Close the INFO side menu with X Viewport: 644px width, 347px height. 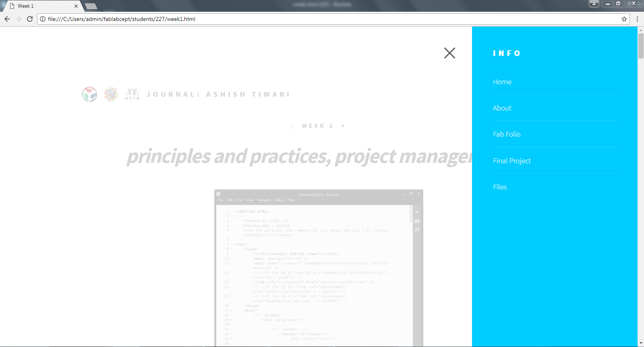coord(449,53)
